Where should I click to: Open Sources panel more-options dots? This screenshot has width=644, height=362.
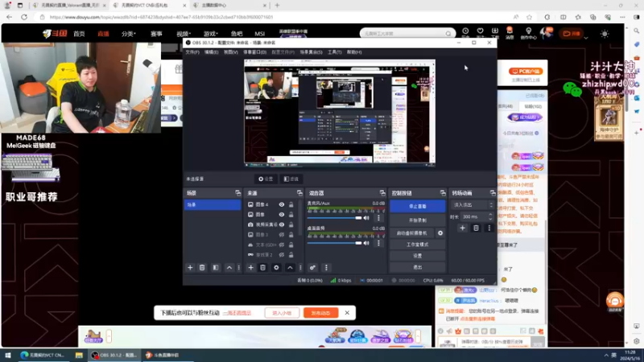coord(300,268)
